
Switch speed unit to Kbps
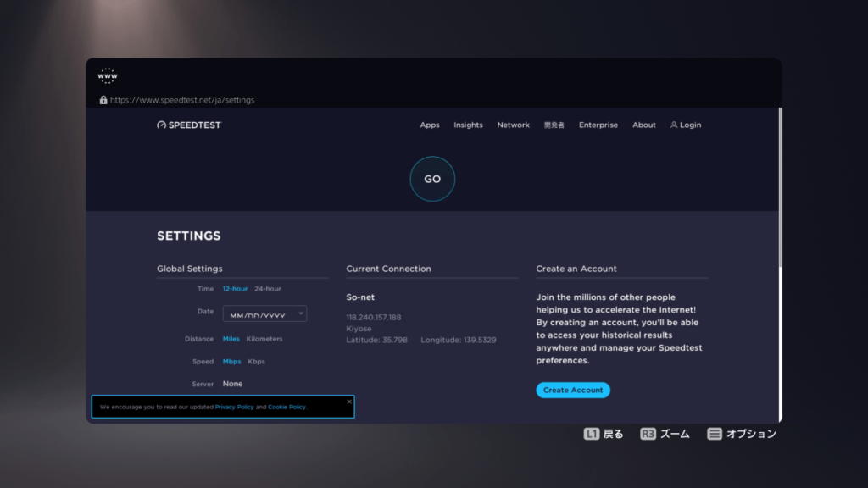(x=256, y=362)
